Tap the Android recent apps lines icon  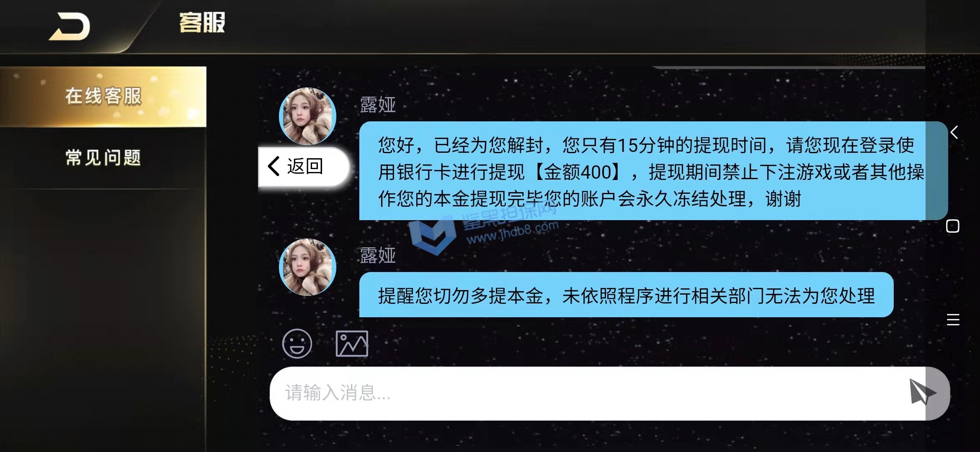point(953,320)
